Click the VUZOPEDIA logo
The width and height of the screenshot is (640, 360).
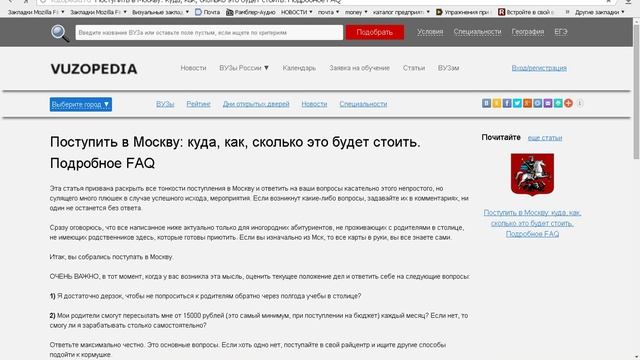[x=94, y=69]
